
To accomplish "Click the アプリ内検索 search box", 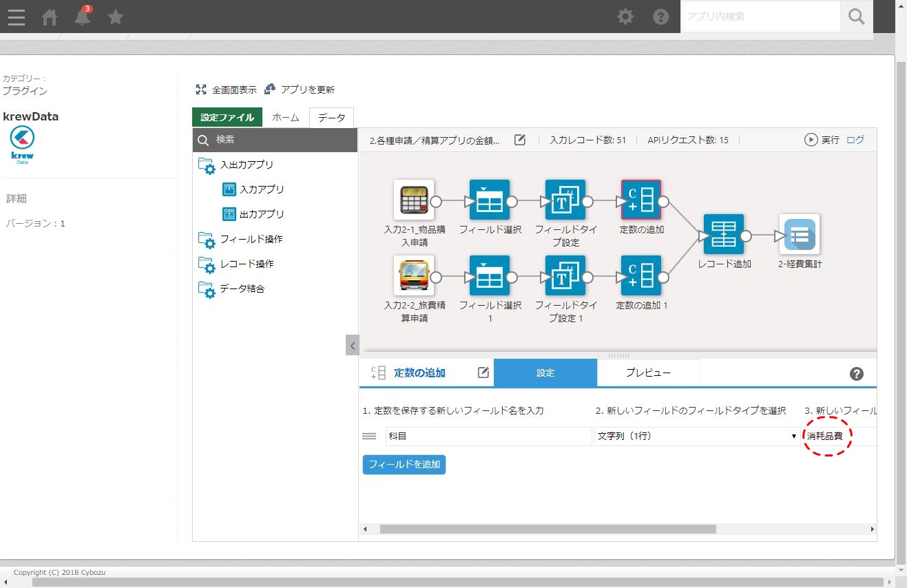I will 760,17.
